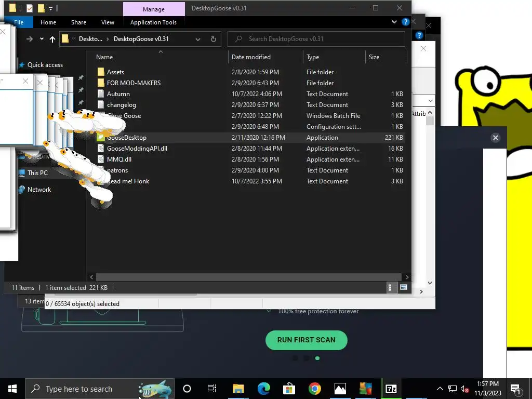
Task: Select This PC in navigation pane
Action: pos(37,172)
